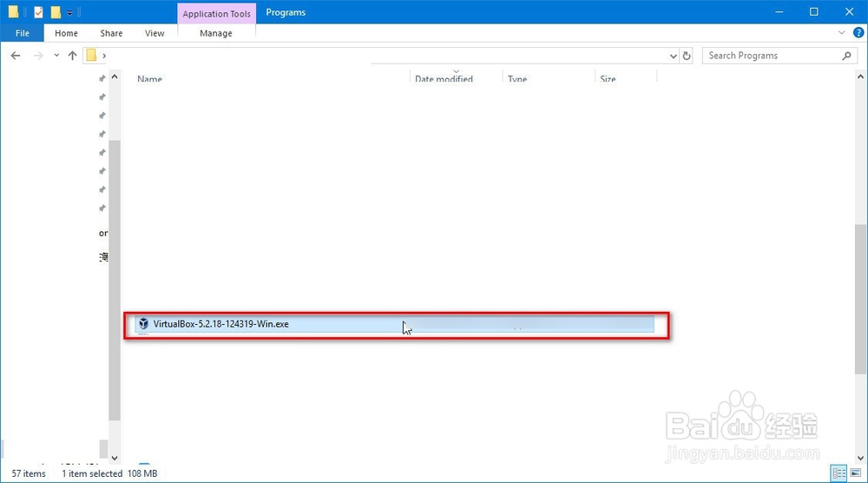This screenshot has height=483, width=868.
Task: Expand the address bar path chevron
Action: coord(104,56)
